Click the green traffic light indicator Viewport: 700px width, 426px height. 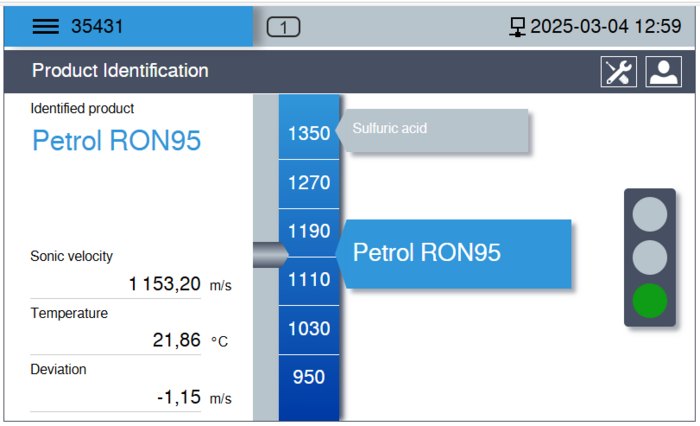[x=650, y=300]
